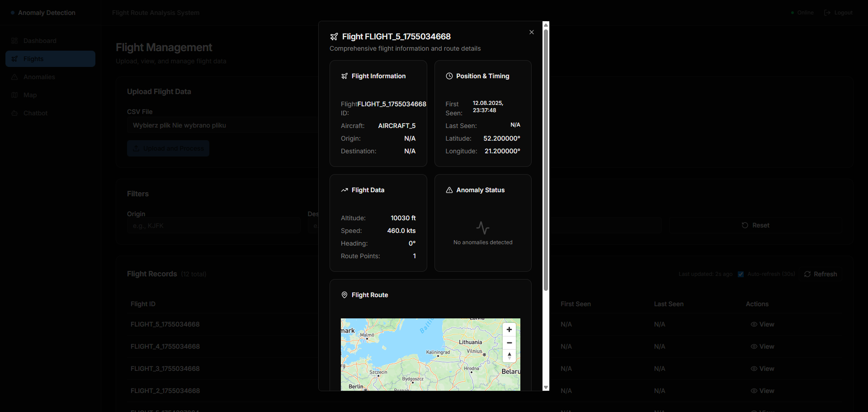Screen dimensions: 868x412
Task: Open the Map section via the map icon
Action: point(14,95)
